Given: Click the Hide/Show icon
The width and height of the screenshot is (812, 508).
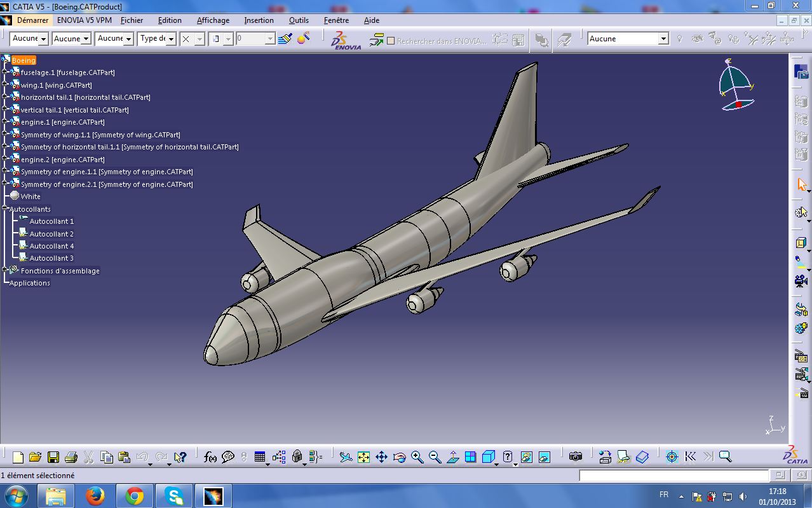Looking at the screenshot, I should (x=526, y=457).
